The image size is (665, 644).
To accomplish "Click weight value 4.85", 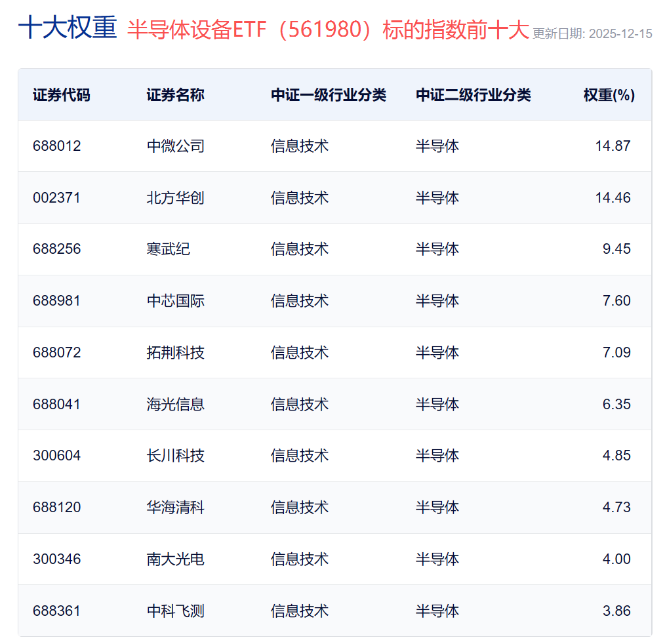I will click(616, 456).
